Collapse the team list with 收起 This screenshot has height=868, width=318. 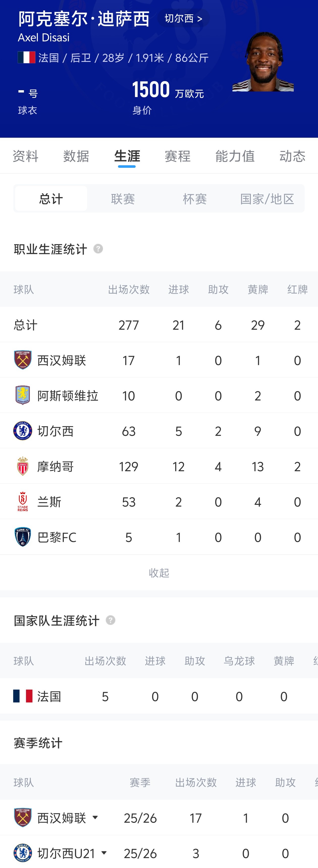coord(159,573)
